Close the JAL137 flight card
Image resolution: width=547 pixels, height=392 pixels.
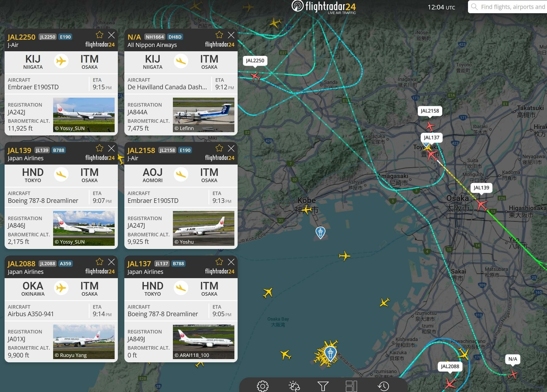pyautogui.click(x=231, y=262)
